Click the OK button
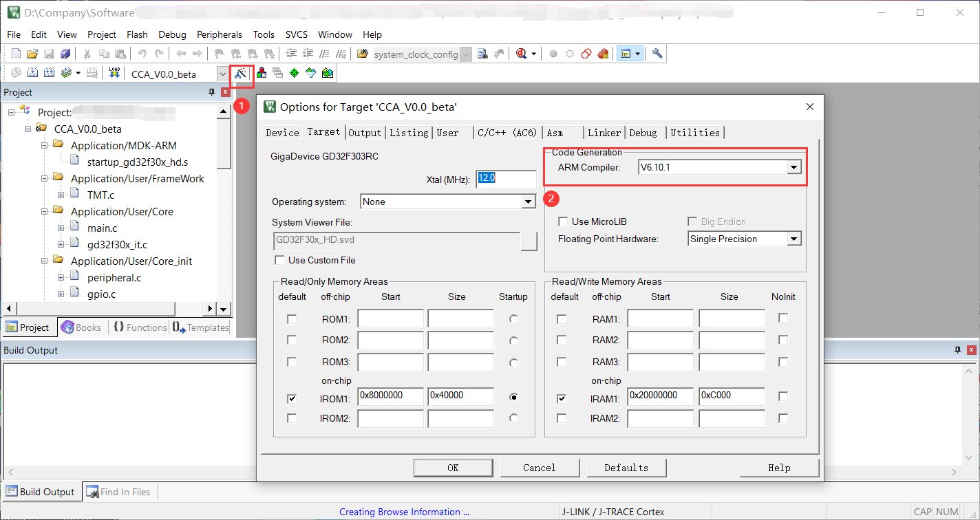The image size is (980, 520). click(x=453, y=468)
